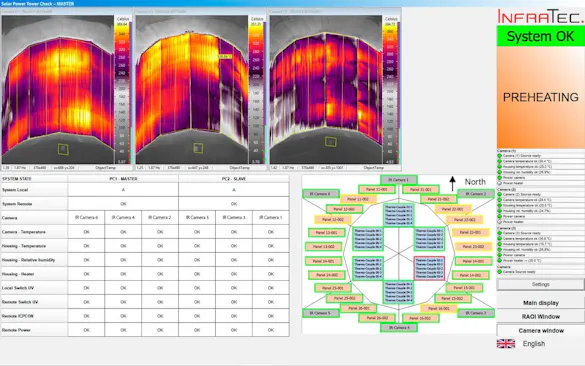Click the PC2 - SLAVE column header
The height and width of the screenshot is (366, 585).
coord(234,179)
